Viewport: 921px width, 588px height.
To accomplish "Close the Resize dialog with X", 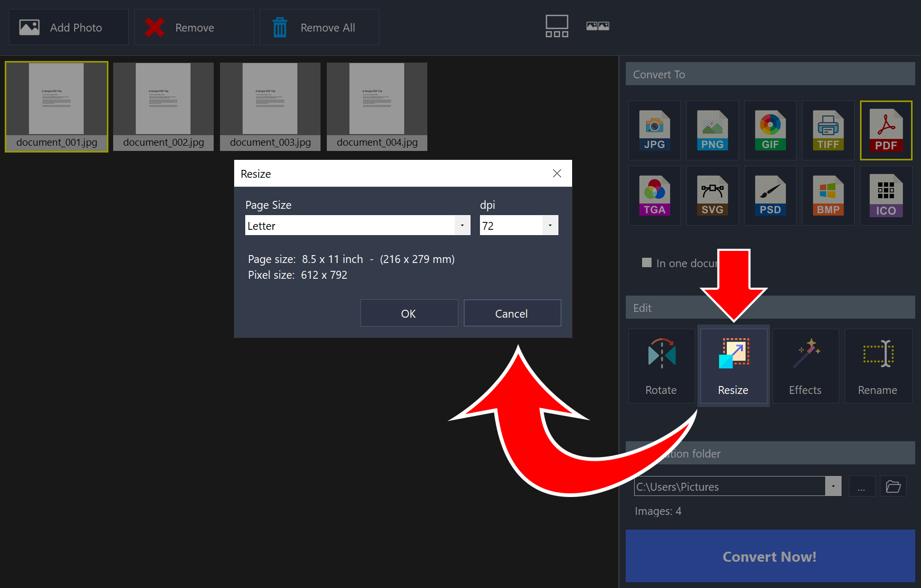I will pos(557,174).
